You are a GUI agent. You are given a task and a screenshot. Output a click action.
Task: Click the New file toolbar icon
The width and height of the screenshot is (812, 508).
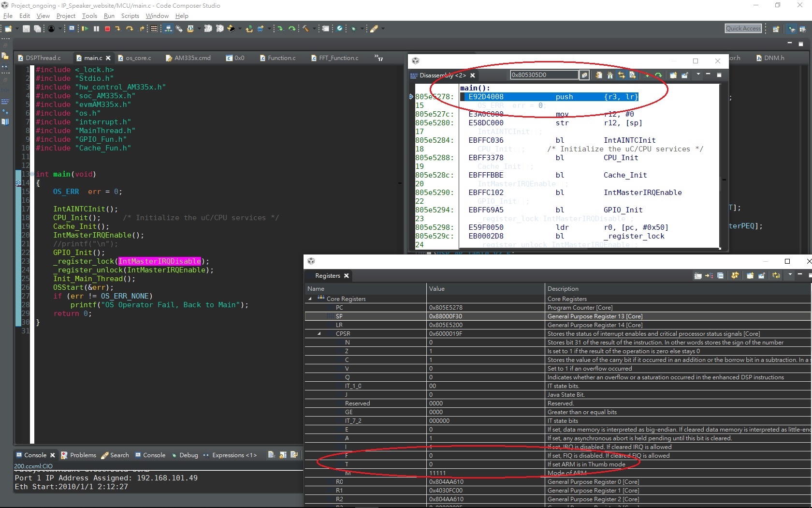(x=8, y=29)
